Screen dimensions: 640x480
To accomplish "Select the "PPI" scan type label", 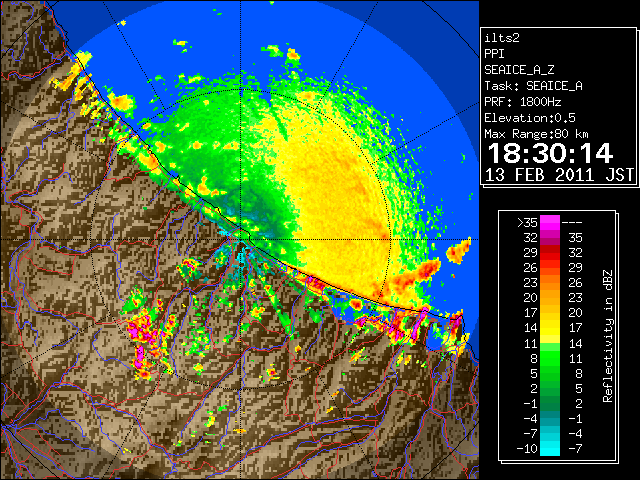I will (x=494, y=54).
